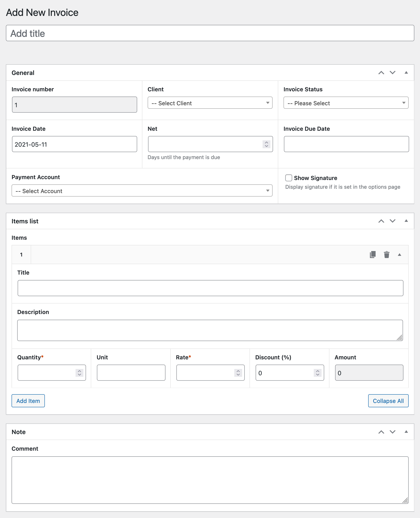Screen dimensions: 420x518
Task: Click the 'Display signature if it is set' hint
Action: (x=342, y=187)
